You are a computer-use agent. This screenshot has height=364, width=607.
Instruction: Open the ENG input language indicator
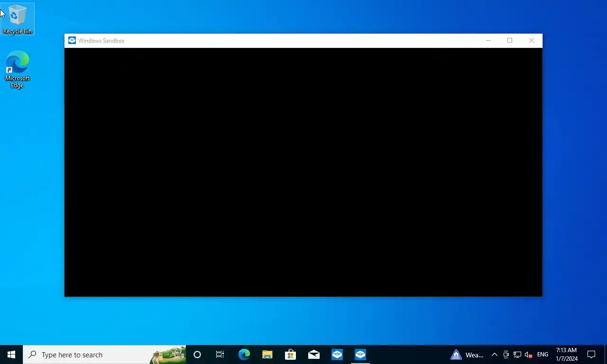[543, 355]
